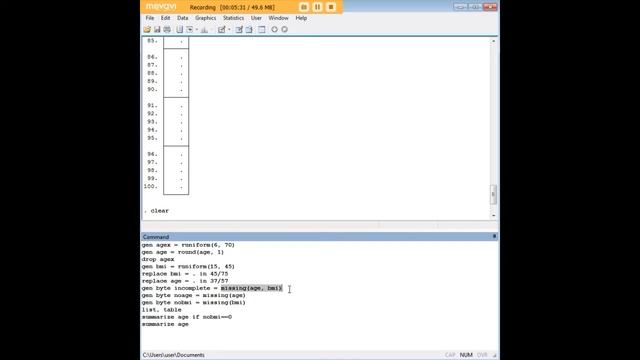This screenshot has height=360, width=640.
Task: Click the 'list, table' command line
Action: (161, 310)
